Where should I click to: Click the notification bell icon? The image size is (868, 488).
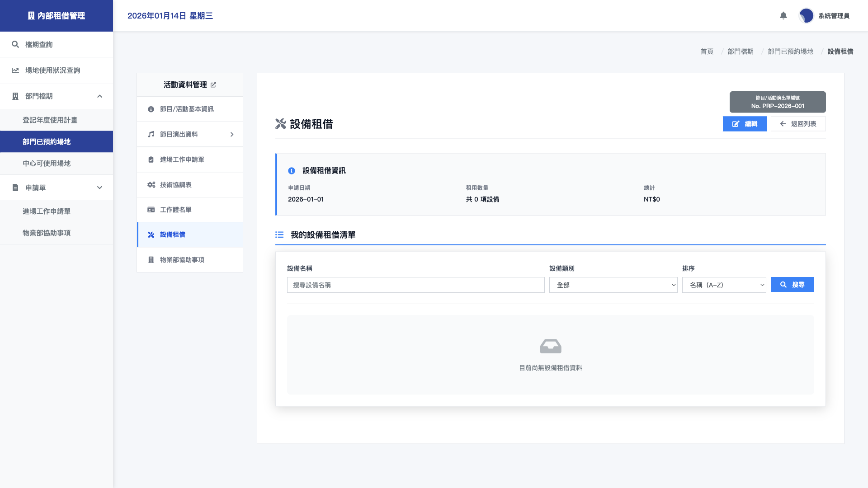coord(783,16)
